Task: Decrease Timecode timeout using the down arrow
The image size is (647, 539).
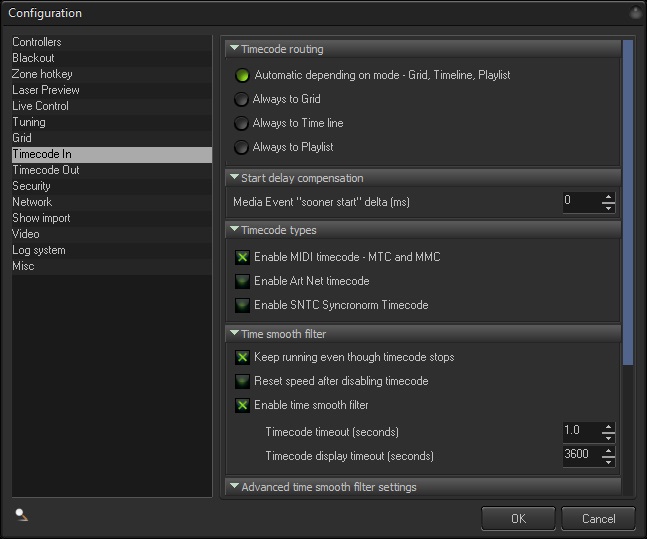Action: (x=608, y=437)
